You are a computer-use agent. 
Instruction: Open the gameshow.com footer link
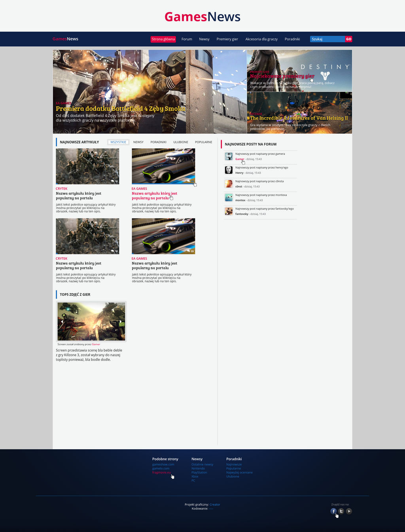click(163, 465)
